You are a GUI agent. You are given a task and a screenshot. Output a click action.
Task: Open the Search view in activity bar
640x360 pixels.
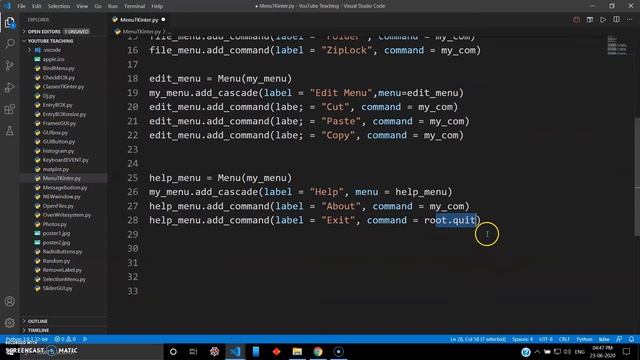(x=10, y=44)
